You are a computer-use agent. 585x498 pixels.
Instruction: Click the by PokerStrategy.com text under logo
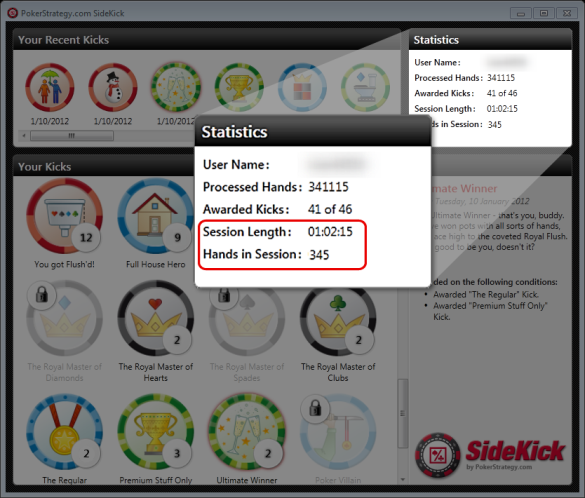pos(499,467)
